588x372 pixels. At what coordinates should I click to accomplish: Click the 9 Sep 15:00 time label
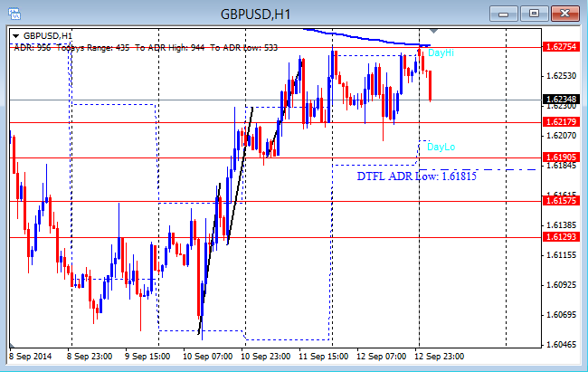point(147,357)
